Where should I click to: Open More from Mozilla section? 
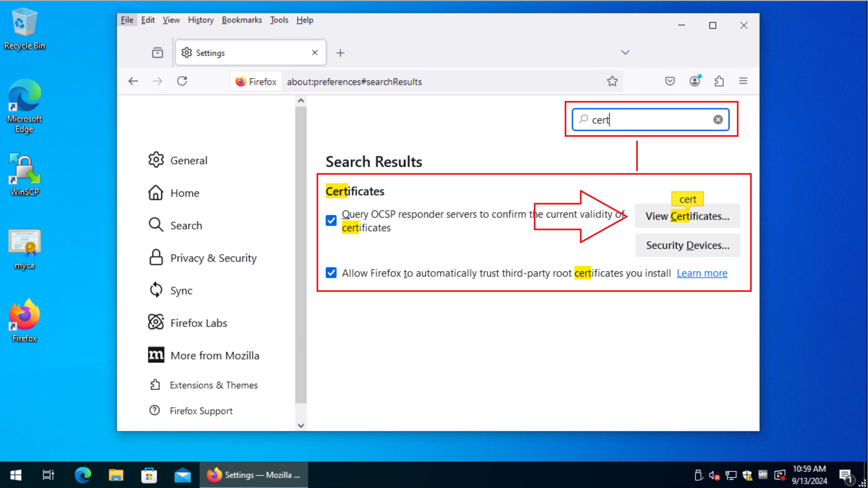pos(203,356)
